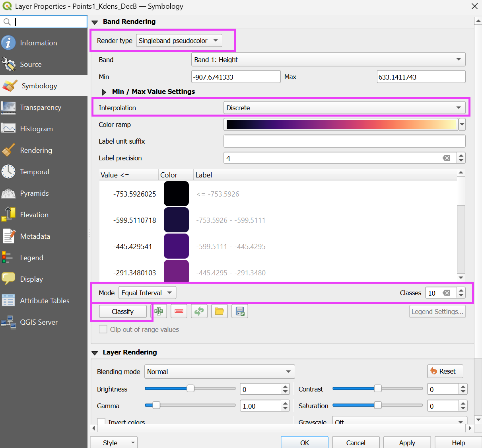The width and height of the screenshot is (482, 448).
Task: Click the load color map from band icon
Action: coord(199,311)
